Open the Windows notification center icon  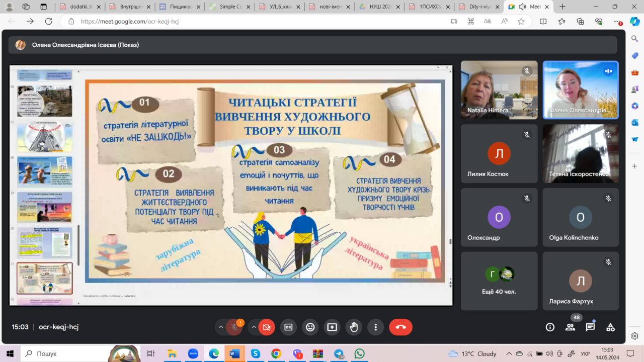(630, 353)
